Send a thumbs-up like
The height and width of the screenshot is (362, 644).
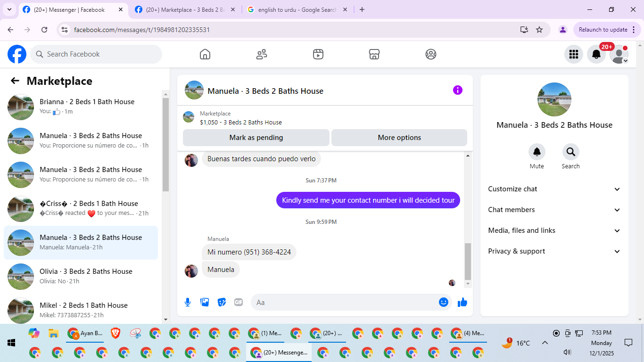click(x=462, y=302)
